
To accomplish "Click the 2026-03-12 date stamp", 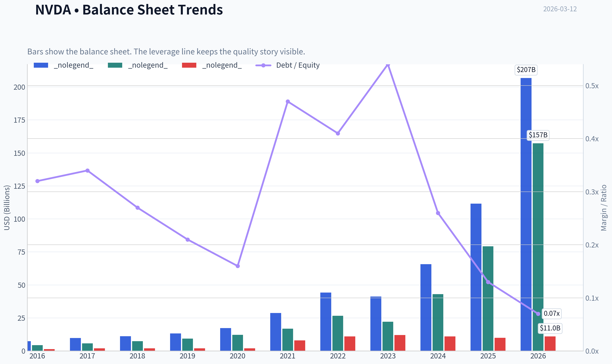I will (560, 9).
